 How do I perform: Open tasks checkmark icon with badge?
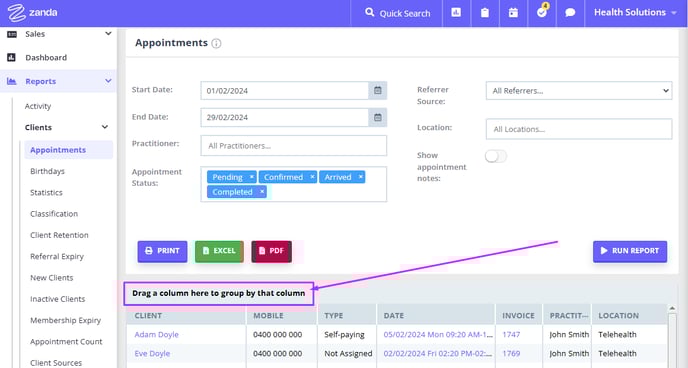(x=542, y=12)
